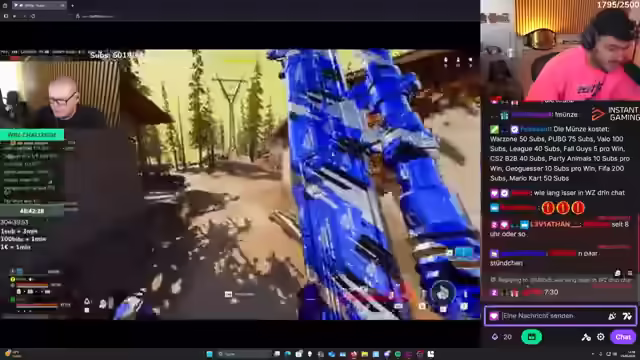Viewport: 640px width, 360px height.
Task: Open Task View on taskbar
Action: click(277, 354)
